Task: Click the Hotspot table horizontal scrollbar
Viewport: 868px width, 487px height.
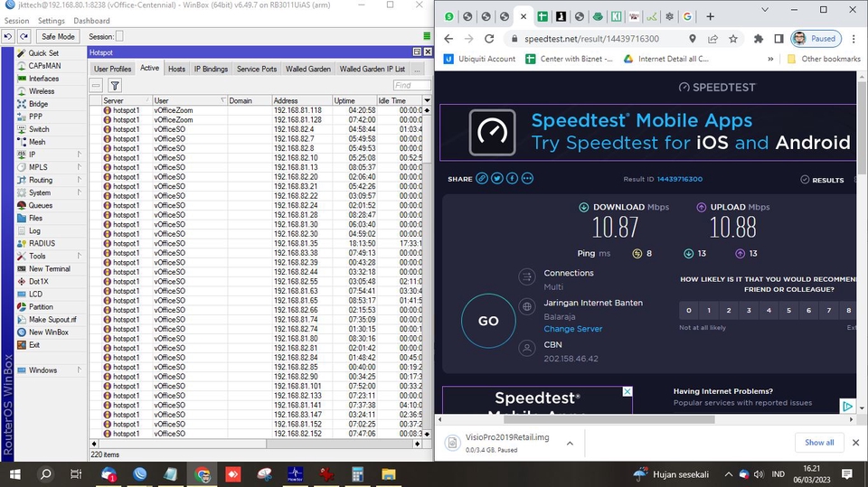Action: tap(256, 444)
